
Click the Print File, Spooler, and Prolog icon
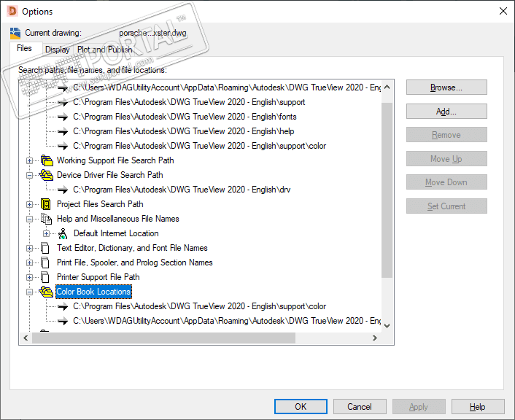[45, 262]
